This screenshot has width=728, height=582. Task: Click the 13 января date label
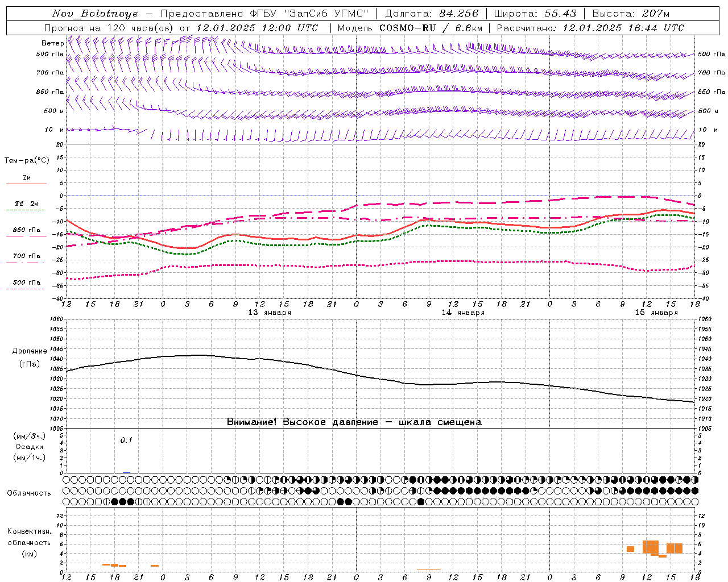(270, 313)
